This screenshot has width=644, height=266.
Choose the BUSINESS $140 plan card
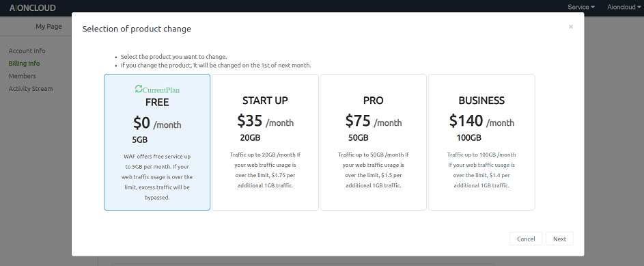(481, 142)
